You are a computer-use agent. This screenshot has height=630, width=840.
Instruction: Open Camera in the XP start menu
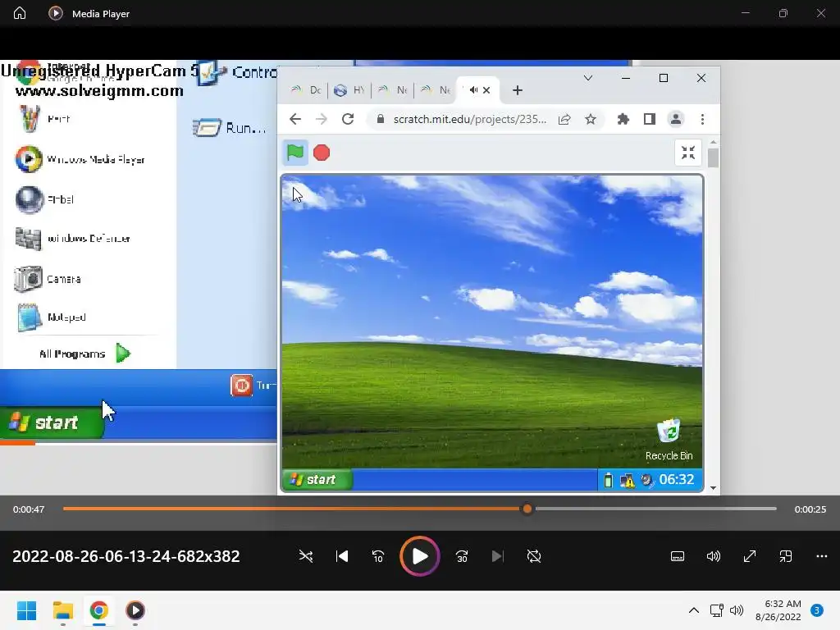coord(48,279)
